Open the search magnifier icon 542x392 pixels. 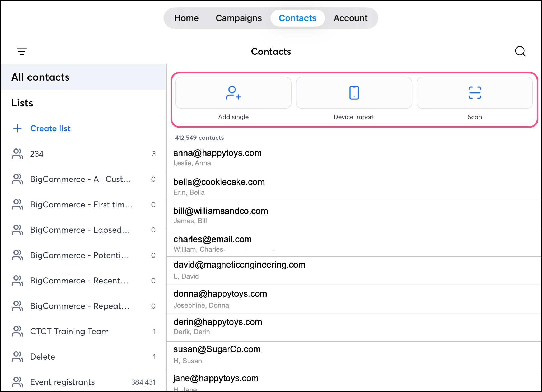click(520, 51)
